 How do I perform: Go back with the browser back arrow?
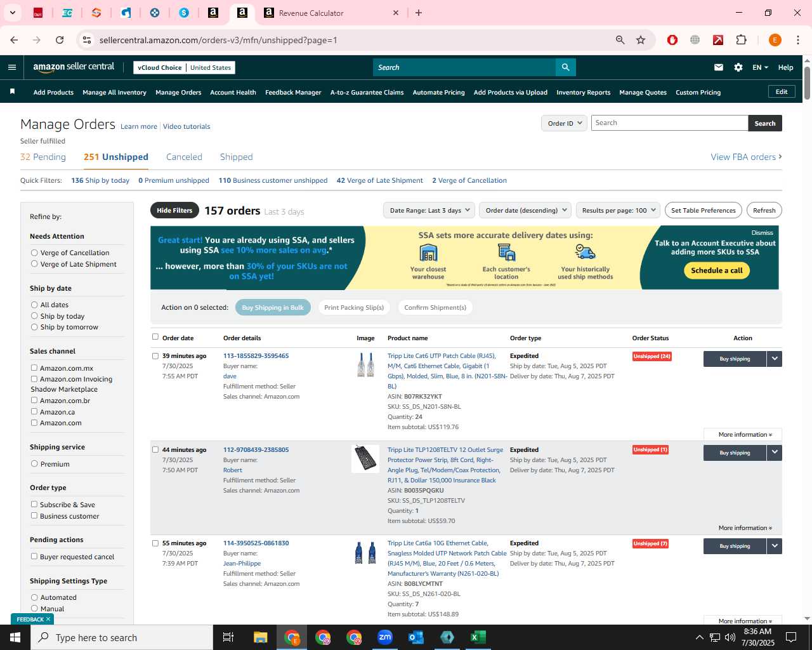click(14, 40)
